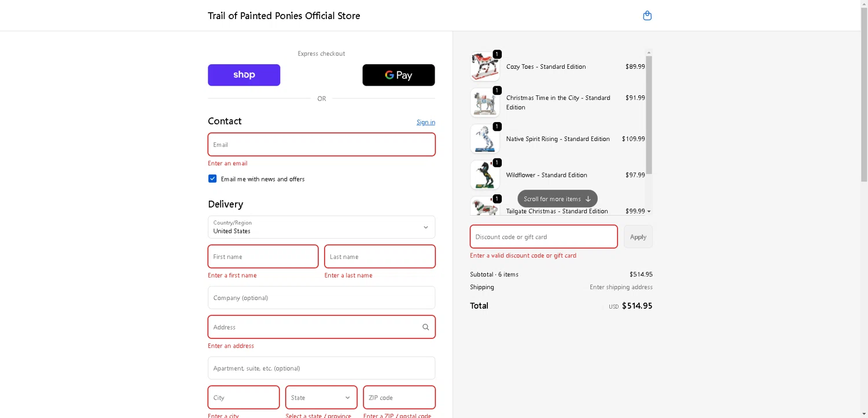Click the City field

(244, 398)
